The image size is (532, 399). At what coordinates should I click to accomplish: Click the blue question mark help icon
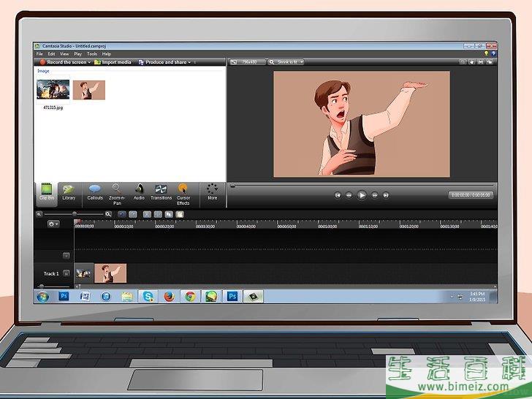click(493, 53)
